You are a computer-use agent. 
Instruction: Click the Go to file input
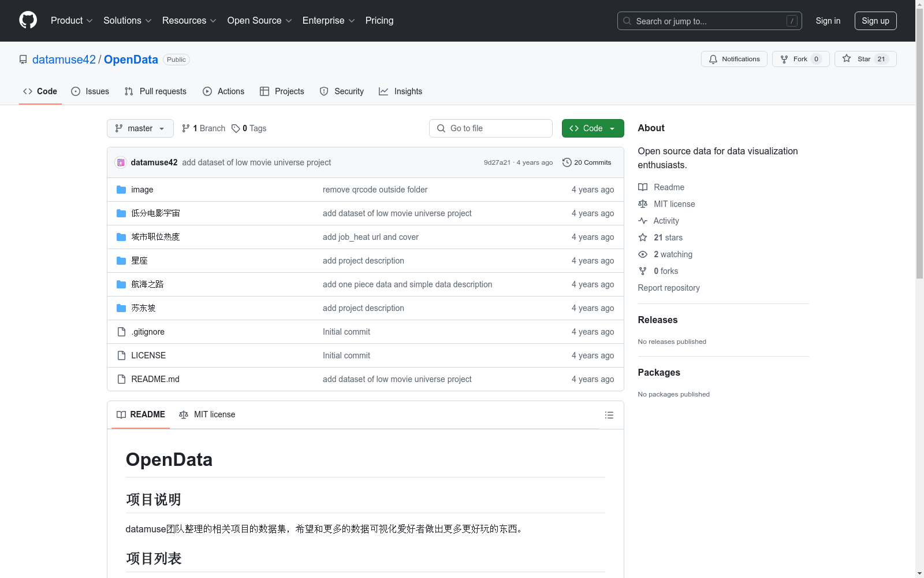(x=491, y=128)
